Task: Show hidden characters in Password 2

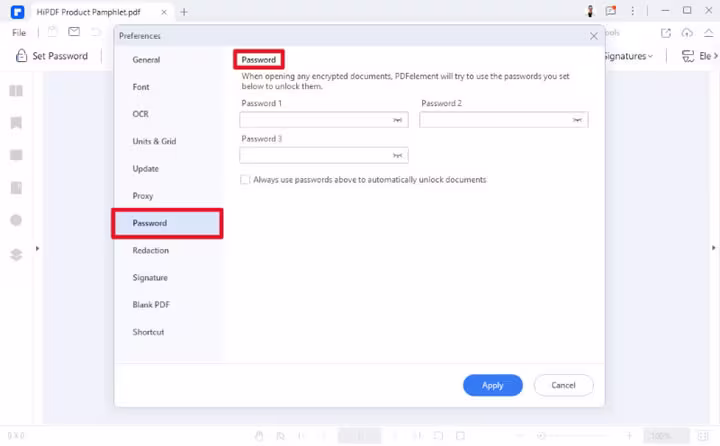Action: pos(577,120)
